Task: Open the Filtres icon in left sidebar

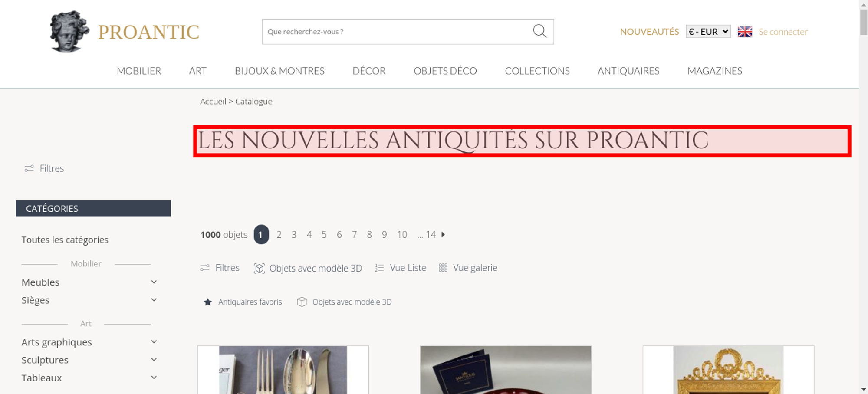Action: click(x=29, y=168)
